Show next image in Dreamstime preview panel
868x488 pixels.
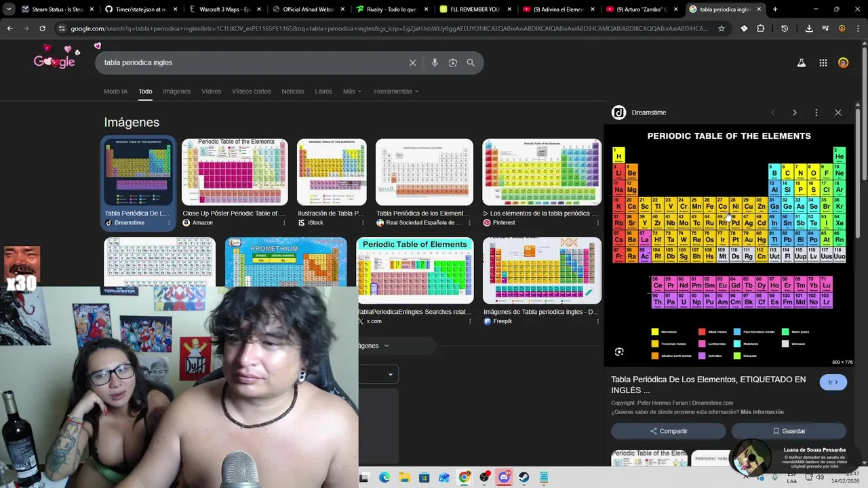794,113
